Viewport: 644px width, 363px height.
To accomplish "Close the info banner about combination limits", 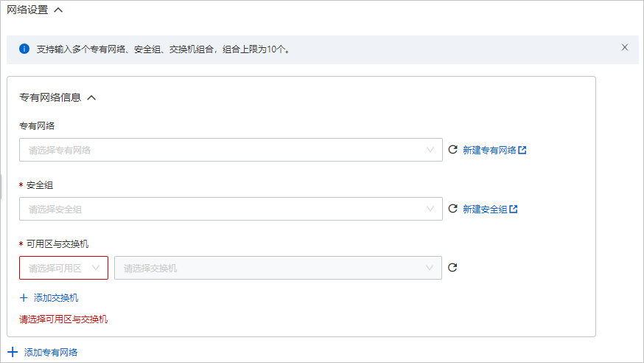I will 624,47.
